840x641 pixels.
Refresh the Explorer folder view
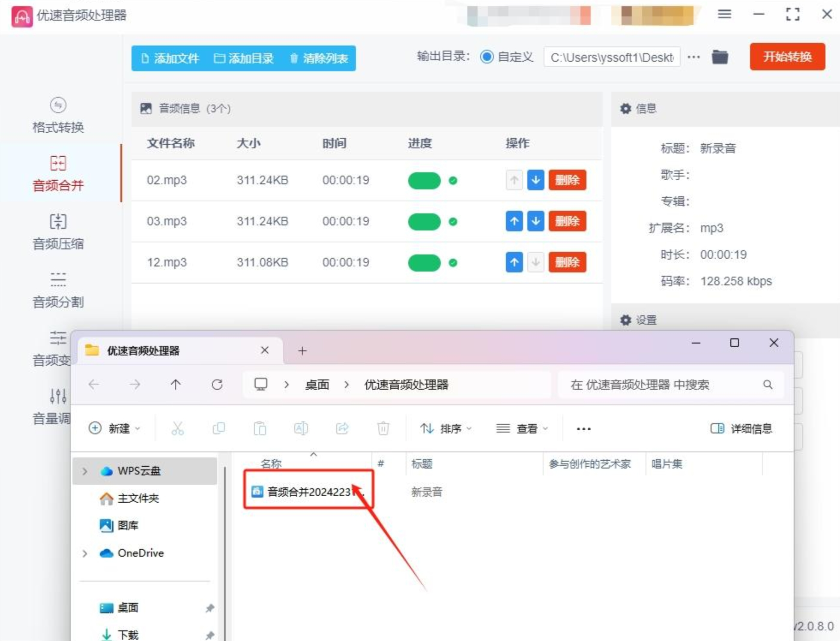217,385
